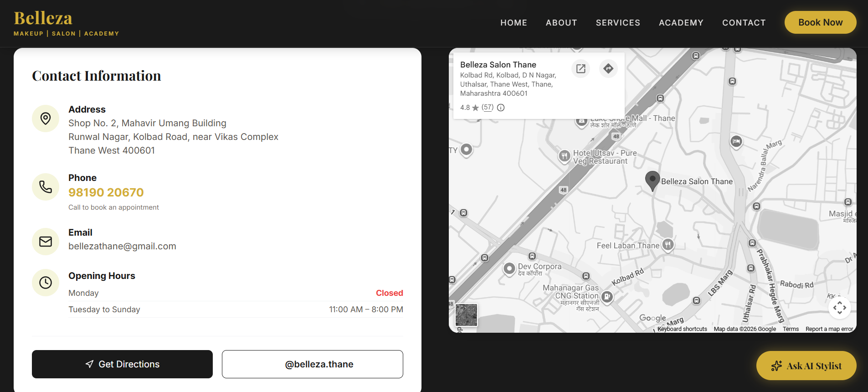This screenshot has width=868, height=392.
Task: Click the Hotel Utsav restaurant marker
Action: (x=565, y=156)
